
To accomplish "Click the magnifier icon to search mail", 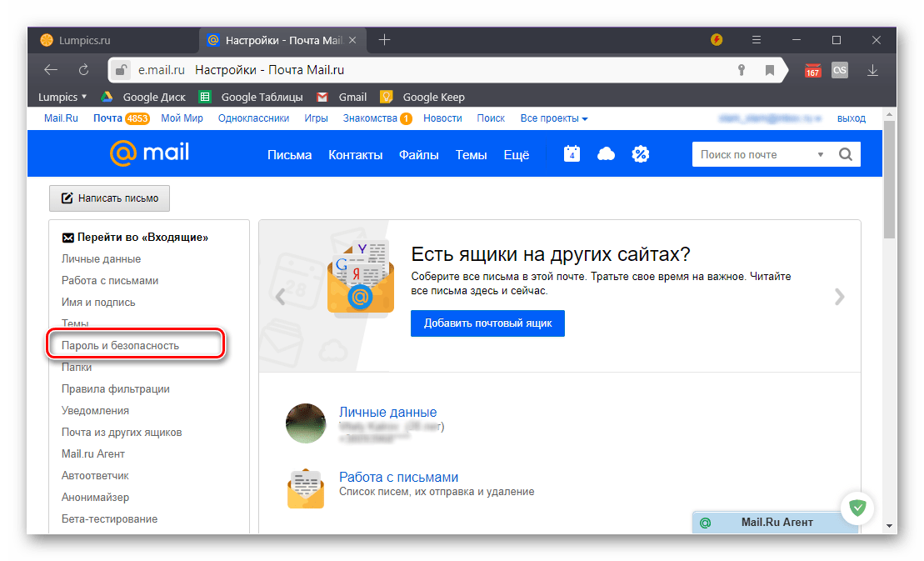I will coord(845,153).
